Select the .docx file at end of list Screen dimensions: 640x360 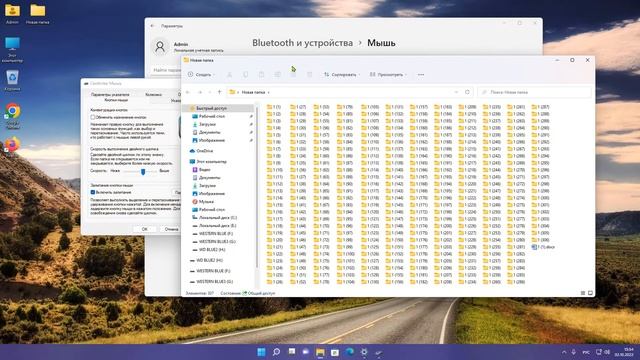[x=543, y=247]
